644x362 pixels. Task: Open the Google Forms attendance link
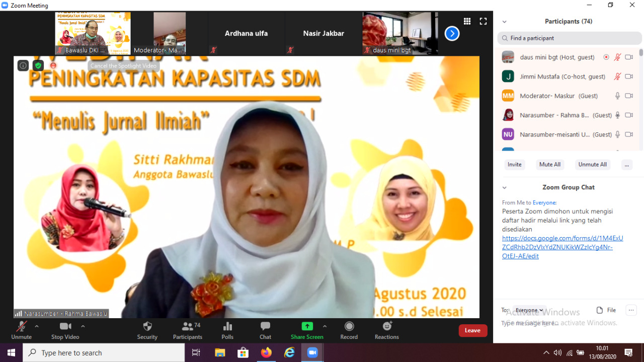562,247
